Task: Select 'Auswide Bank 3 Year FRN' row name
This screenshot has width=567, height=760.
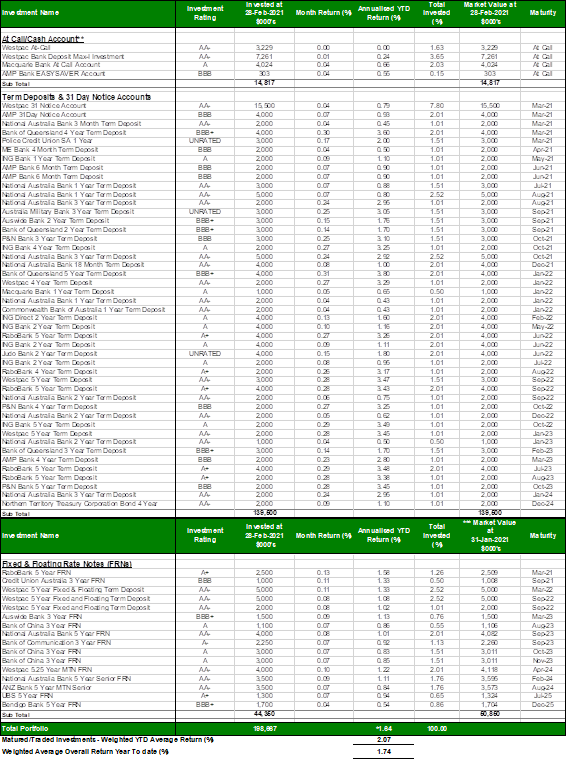Action: [x=42, y=617]
